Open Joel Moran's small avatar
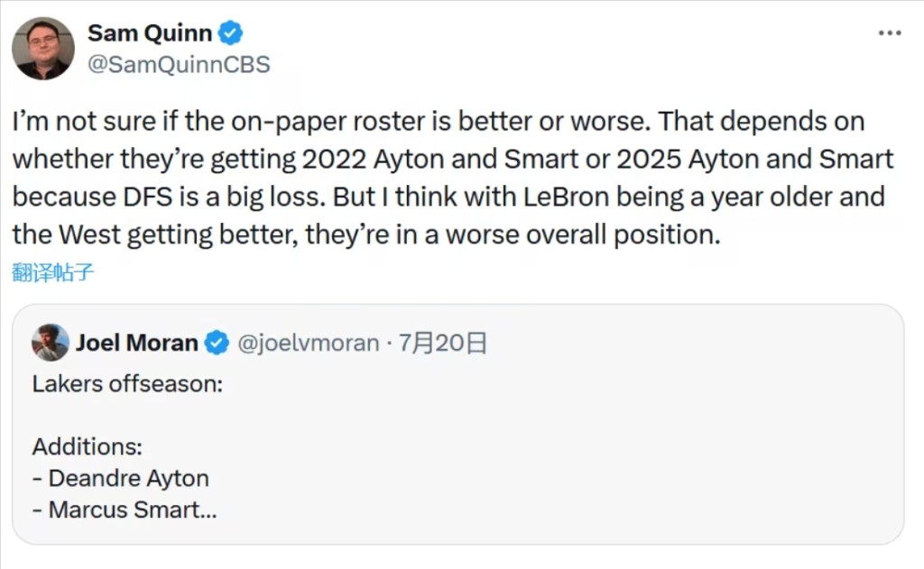 51,343
